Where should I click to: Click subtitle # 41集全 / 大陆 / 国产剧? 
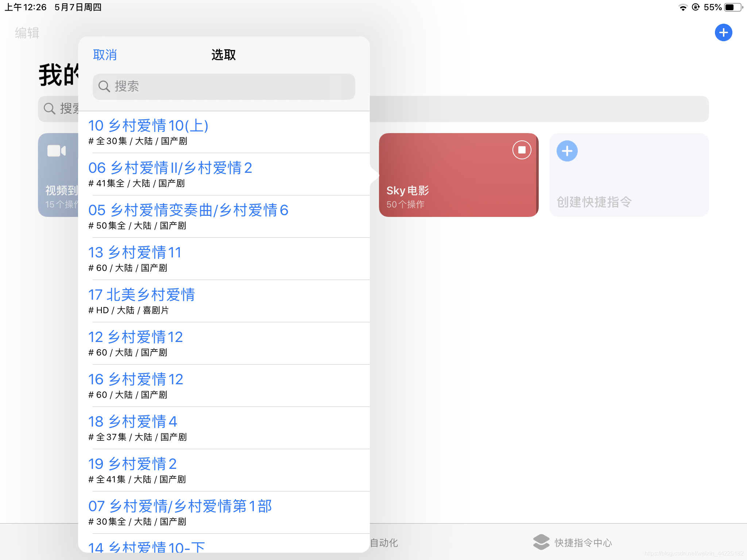tap(136, 183)
